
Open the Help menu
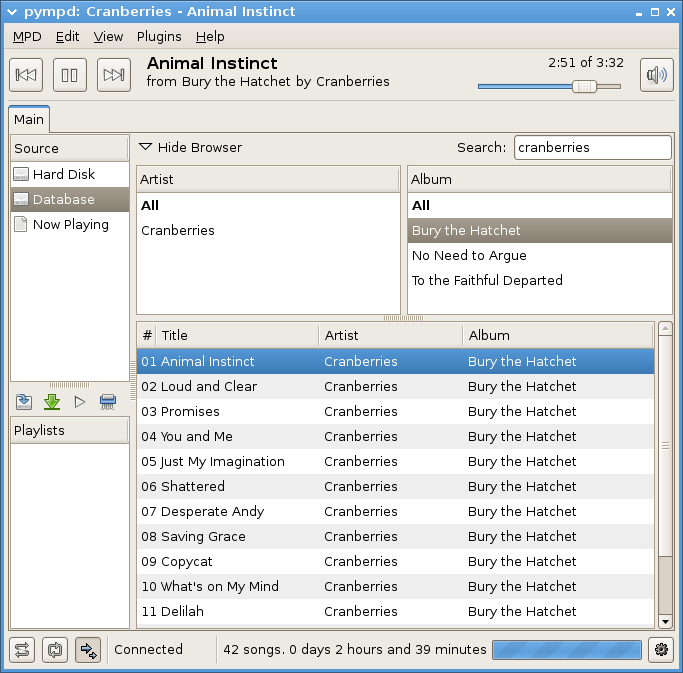[210, 37]
